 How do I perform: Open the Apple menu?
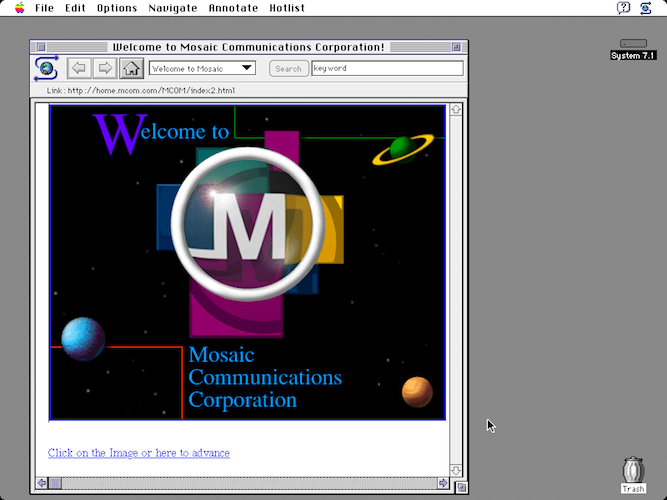[x=20, y=8]
